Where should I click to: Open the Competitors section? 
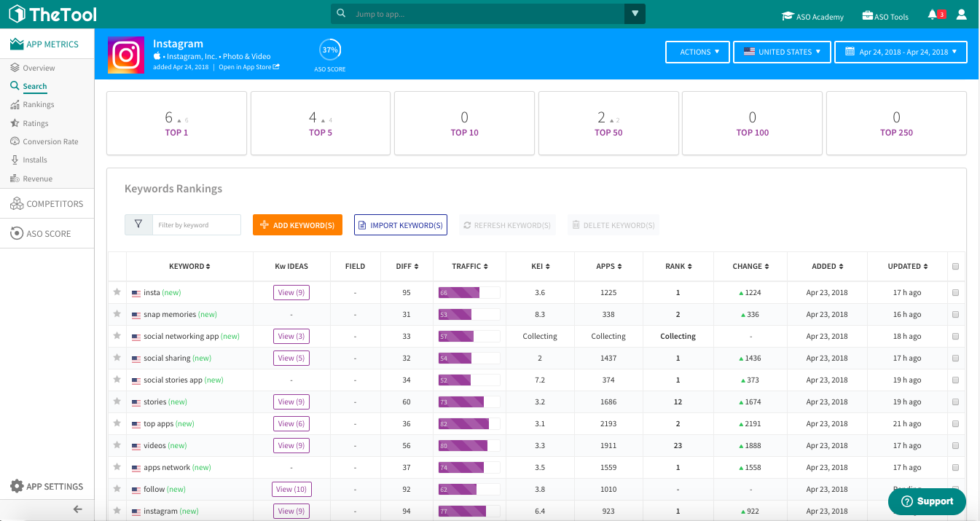pyautogui.click(x=47, y=204)
